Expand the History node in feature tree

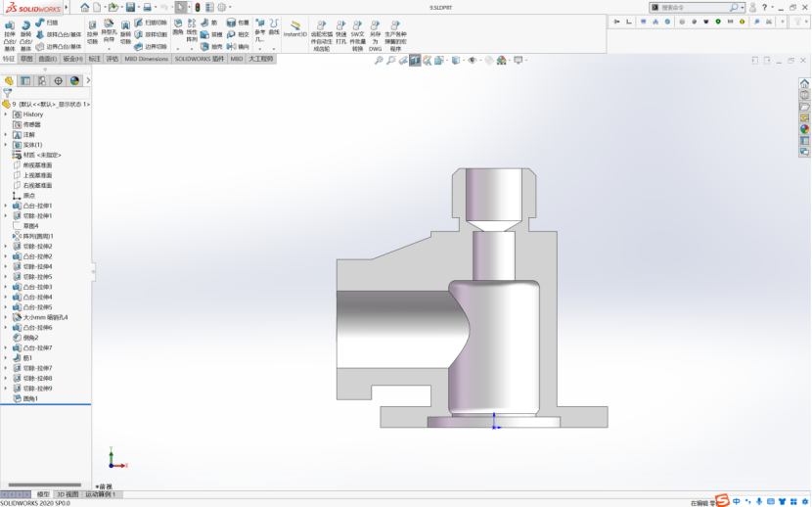coord(5,115)
